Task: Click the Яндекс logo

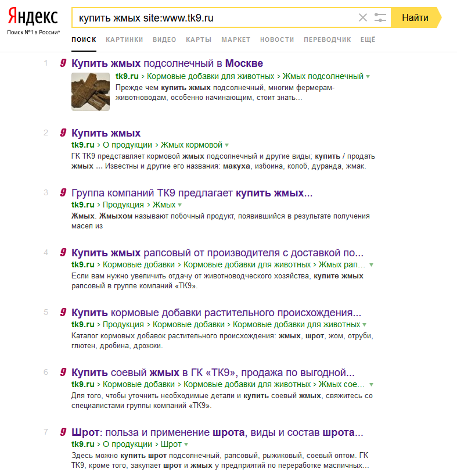Action: pos(33,16)
